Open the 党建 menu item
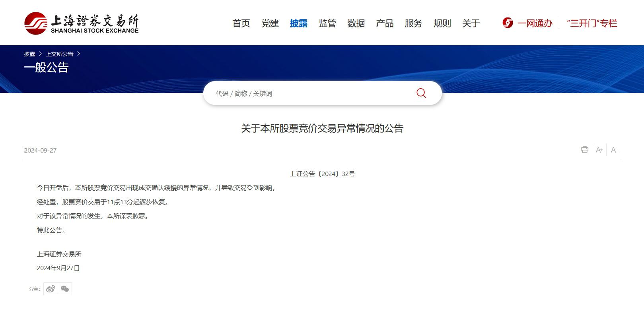 (270, 23)
